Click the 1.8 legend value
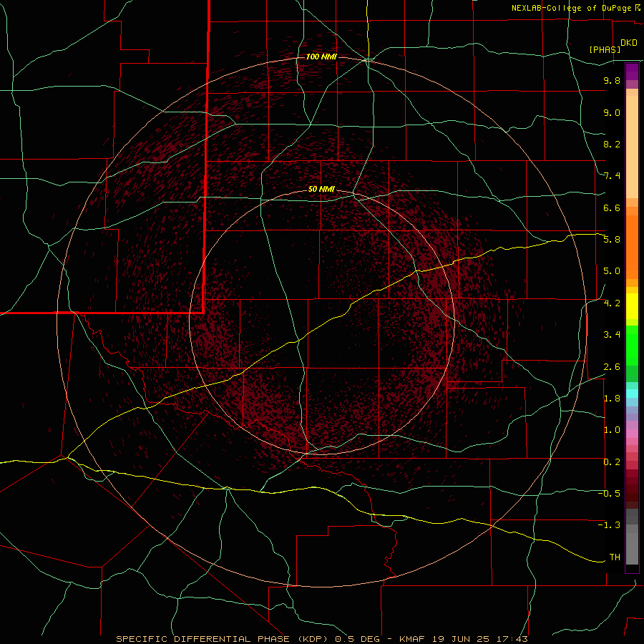Screen dimensions: 644x644 [612, 399]
